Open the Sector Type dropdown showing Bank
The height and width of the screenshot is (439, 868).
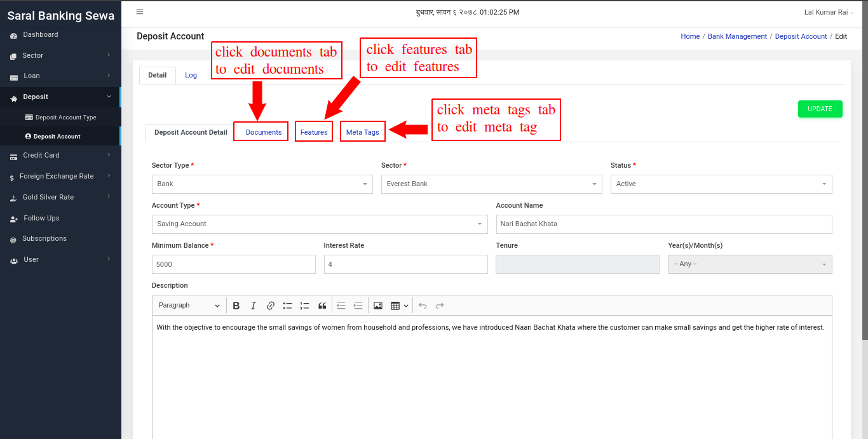point(262,184)
